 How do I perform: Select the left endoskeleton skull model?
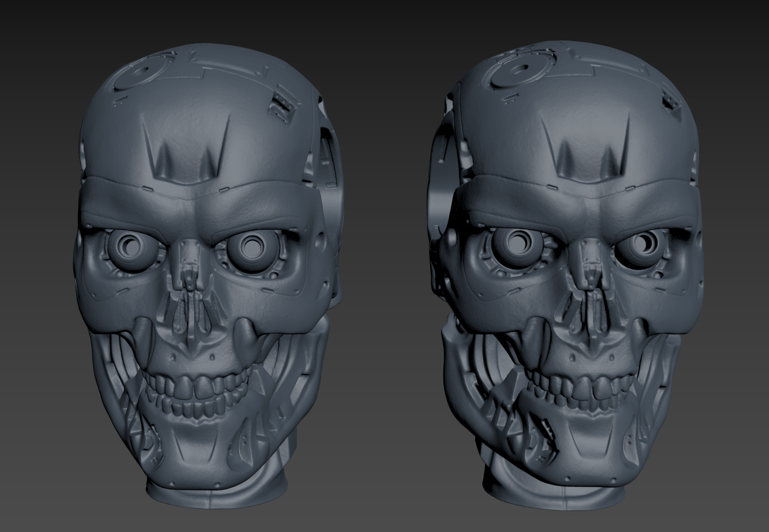pos(208,277)
